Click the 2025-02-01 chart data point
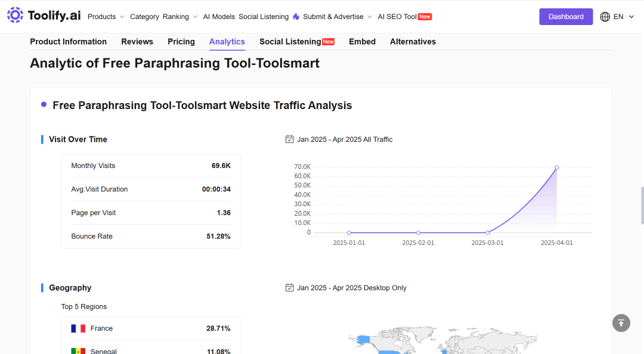Viewport: 644px width, 354px height. [418, 232]
